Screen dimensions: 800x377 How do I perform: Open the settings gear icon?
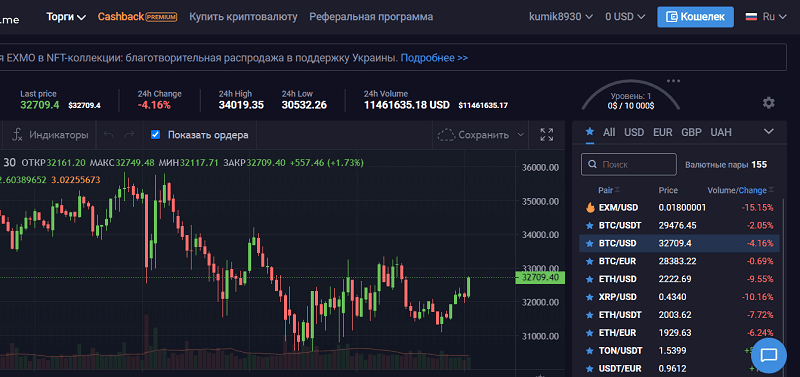[768, 103]
